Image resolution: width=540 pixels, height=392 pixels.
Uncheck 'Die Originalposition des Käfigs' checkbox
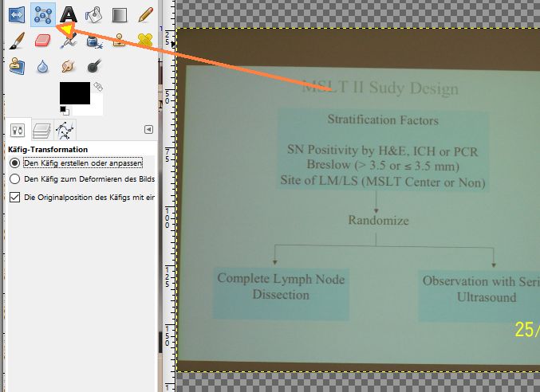tap(14, 197)
